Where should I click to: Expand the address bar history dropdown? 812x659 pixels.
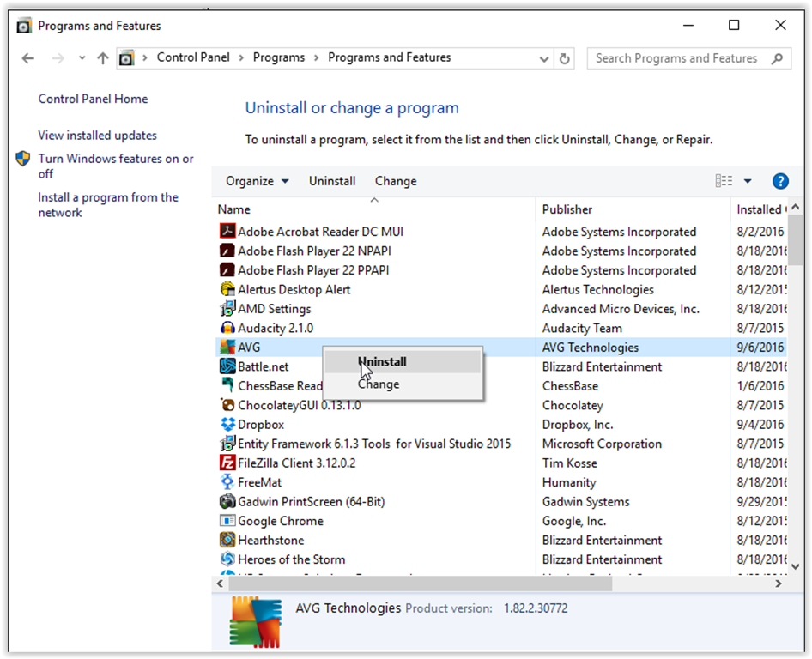coord(543,59)
